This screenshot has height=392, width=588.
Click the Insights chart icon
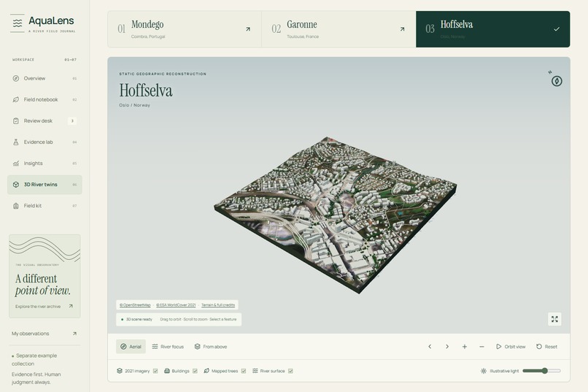(16, 164)
